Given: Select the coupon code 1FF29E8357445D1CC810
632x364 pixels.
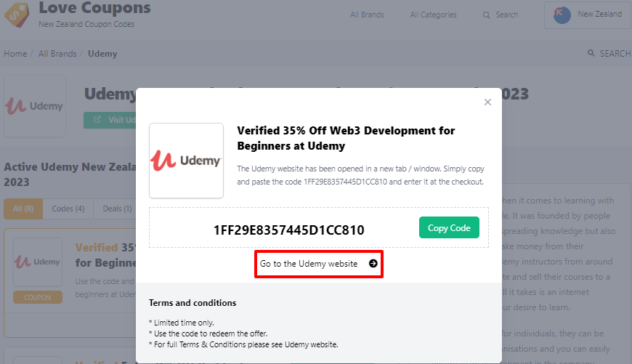Looking at the screenshot, I should (288, 230).
